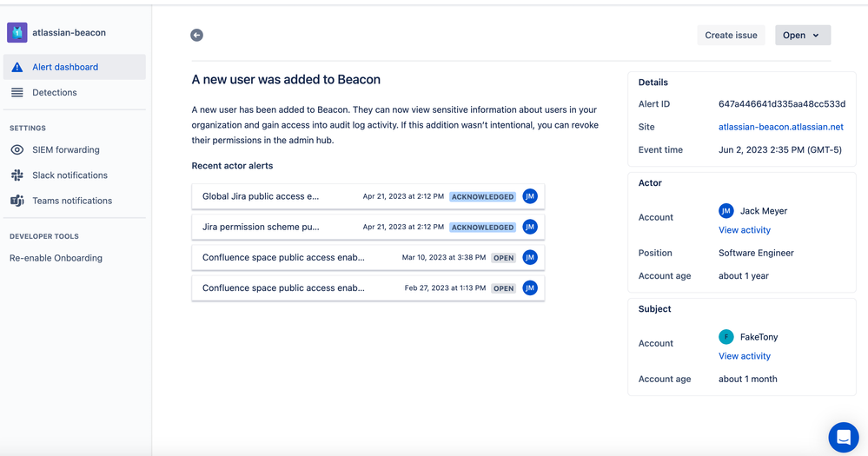Click the Teams notifications icon

click(17, 201)
